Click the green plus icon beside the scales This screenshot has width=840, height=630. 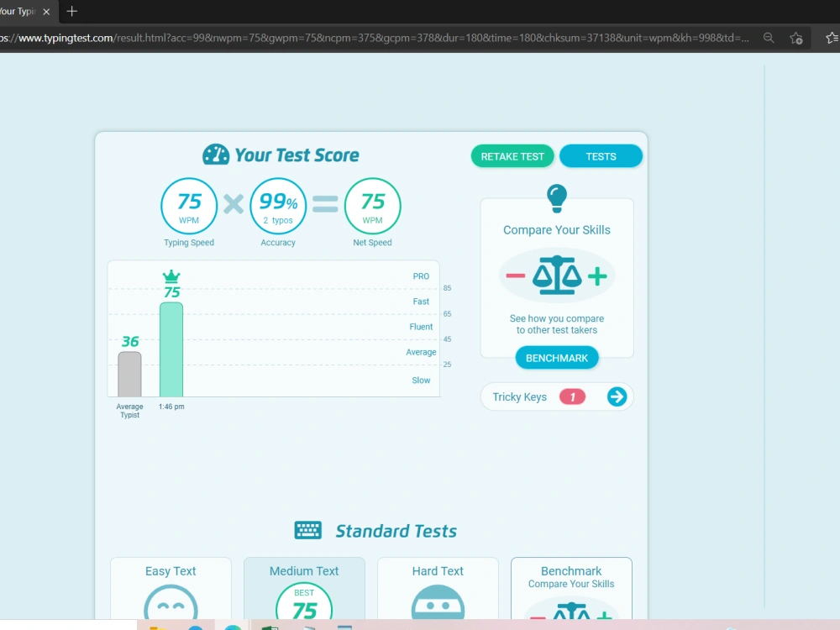[597, 276]
